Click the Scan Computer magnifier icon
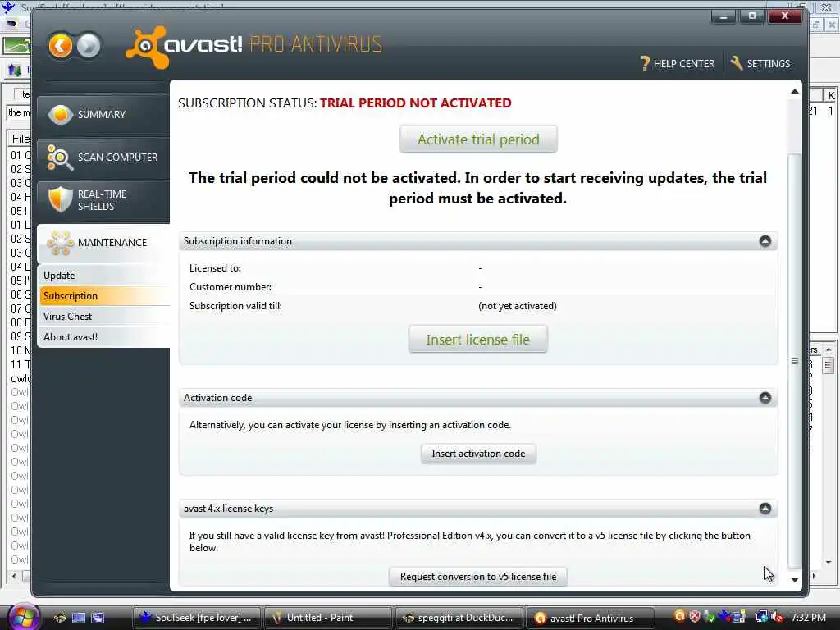Screen dimensions: 840x630 click(x=59, y=157)
